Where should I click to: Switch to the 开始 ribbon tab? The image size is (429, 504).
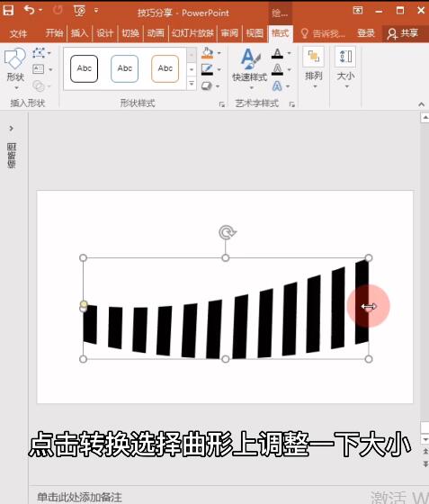54,33
